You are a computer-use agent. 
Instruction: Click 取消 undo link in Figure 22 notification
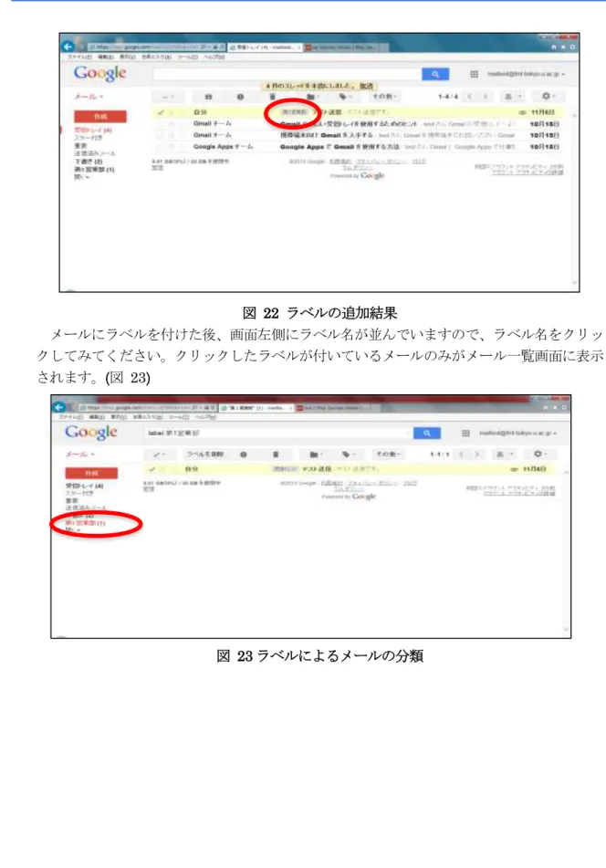[366, 86]
